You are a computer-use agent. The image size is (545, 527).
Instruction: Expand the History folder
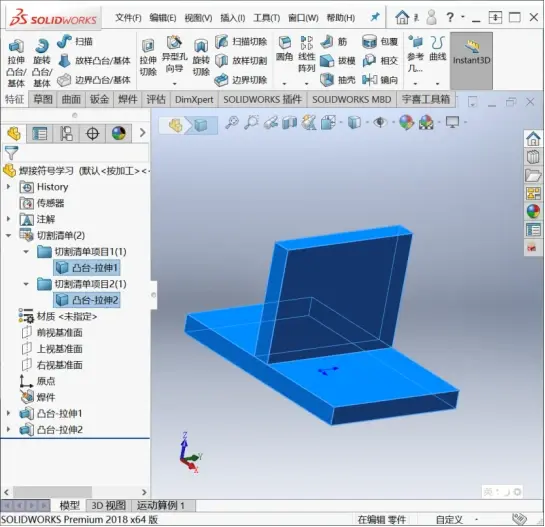tap(8, 187)
